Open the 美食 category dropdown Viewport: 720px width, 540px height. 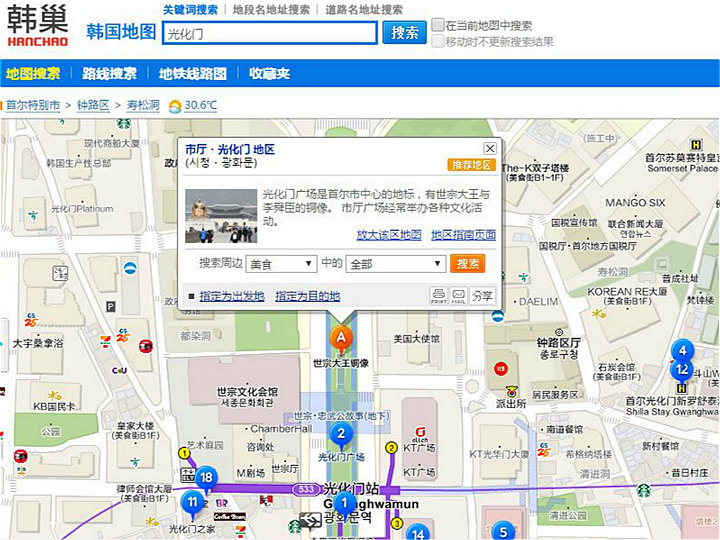tap(281, 264)
